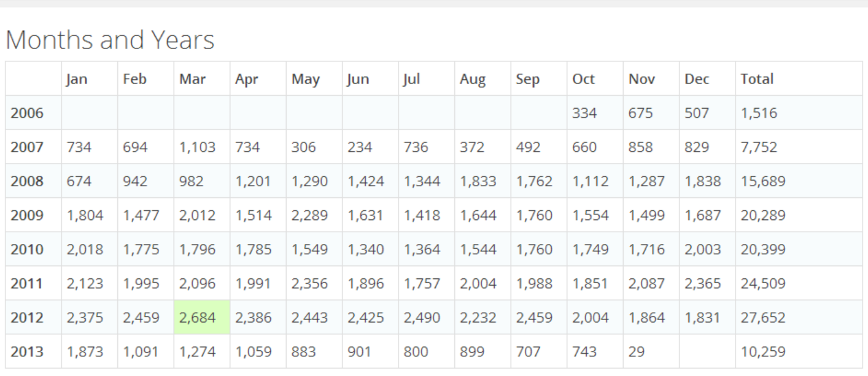The image size is (868, 376).
Task: Click the empty December 2013 cell
Action: pos(707,352)
